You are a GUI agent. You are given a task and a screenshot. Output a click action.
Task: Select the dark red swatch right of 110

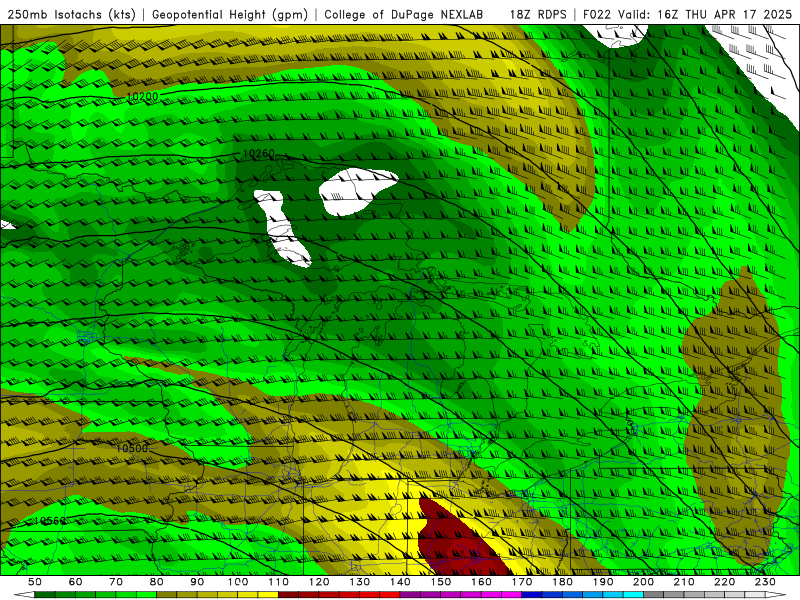pyautogui.click(x=288, y=595)
